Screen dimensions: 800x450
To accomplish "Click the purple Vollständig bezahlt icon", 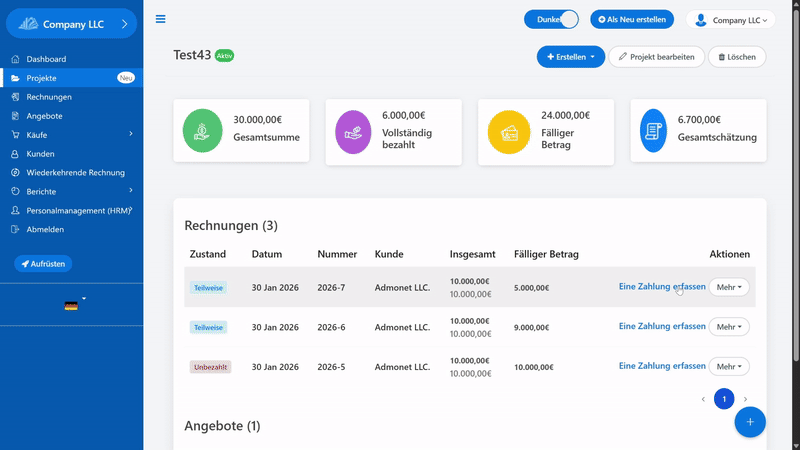I will (x=352, y=132).
